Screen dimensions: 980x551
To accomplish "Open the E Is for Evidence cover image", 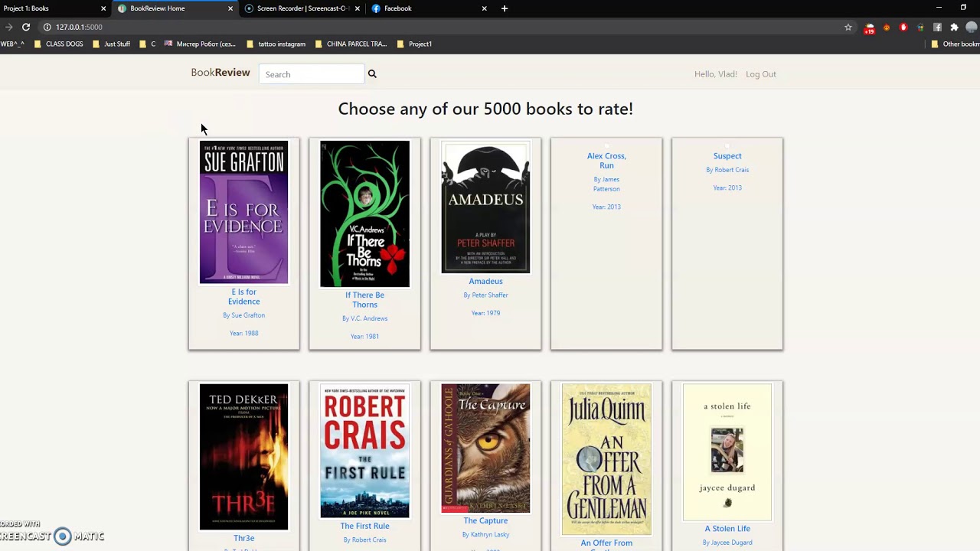I will coord(244,212).
